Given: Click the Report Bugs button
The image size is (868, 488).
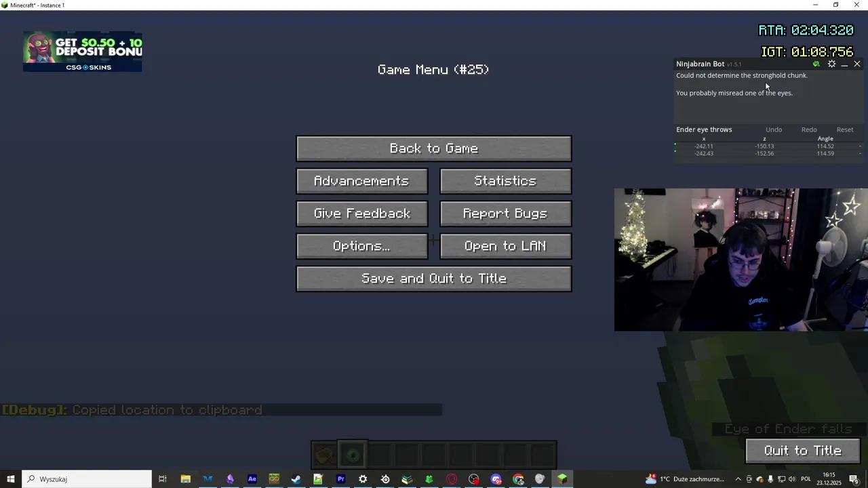Looking at the screenshot, I should 506,213.
